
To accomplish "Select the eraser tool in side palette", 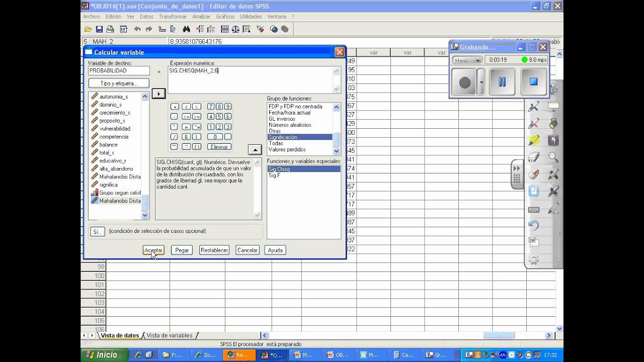I will [534, 157].
